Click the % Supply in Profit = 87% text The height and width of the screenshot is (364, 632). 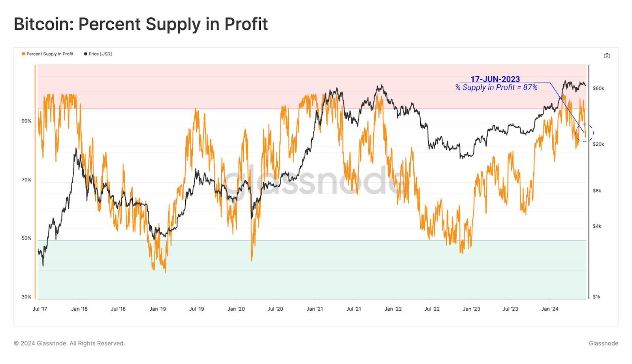496,87
